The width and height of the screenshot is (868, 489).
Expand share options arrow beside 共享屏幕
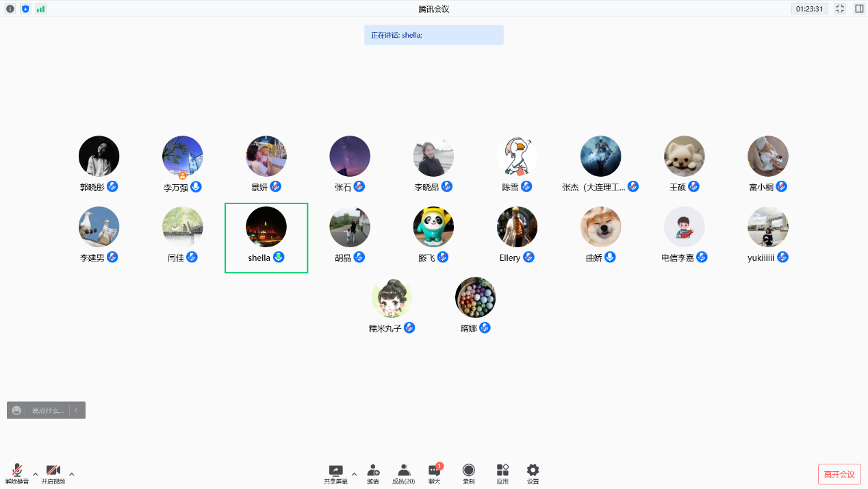point(354,473)
